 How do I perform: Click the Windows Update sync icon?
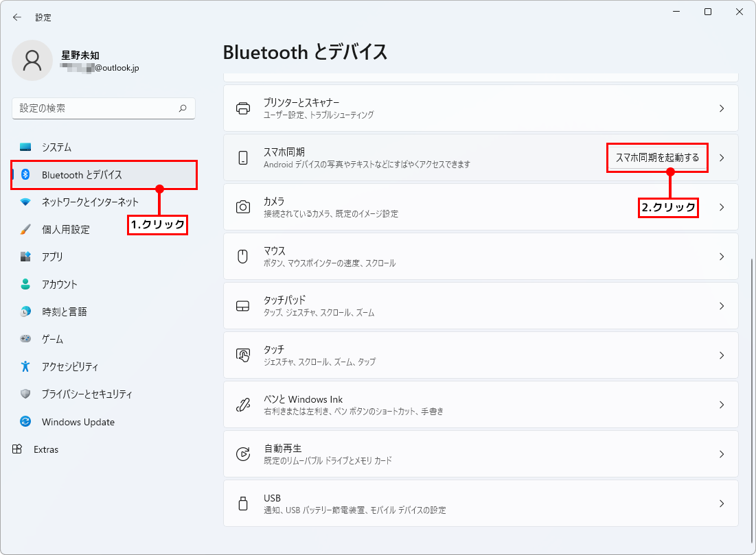point(25,421)
